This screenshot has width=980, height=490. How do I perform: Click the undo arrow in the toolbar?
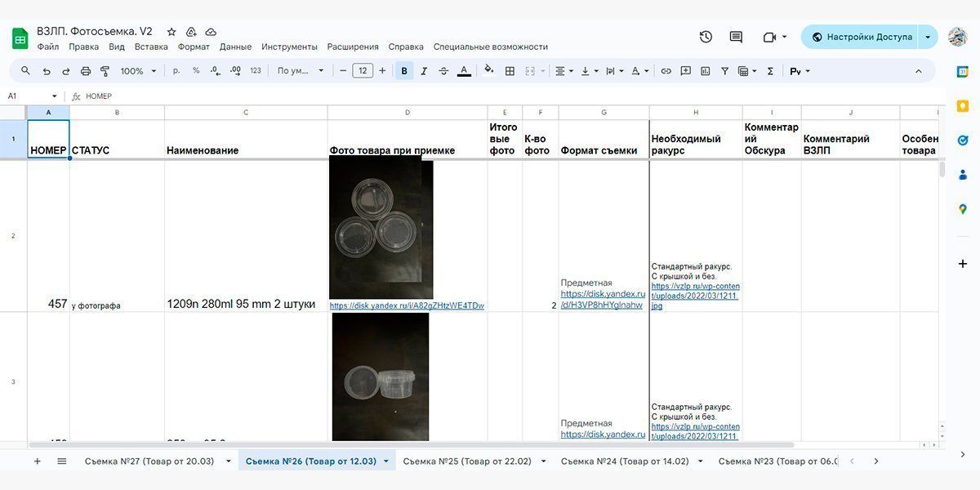click(47, 71)
